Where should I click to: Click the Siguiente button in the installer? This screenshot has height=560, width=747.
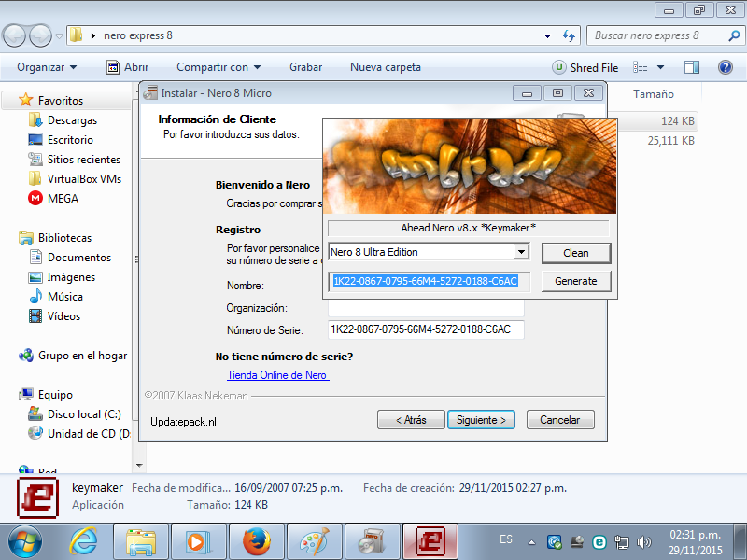tap(481, 419)
